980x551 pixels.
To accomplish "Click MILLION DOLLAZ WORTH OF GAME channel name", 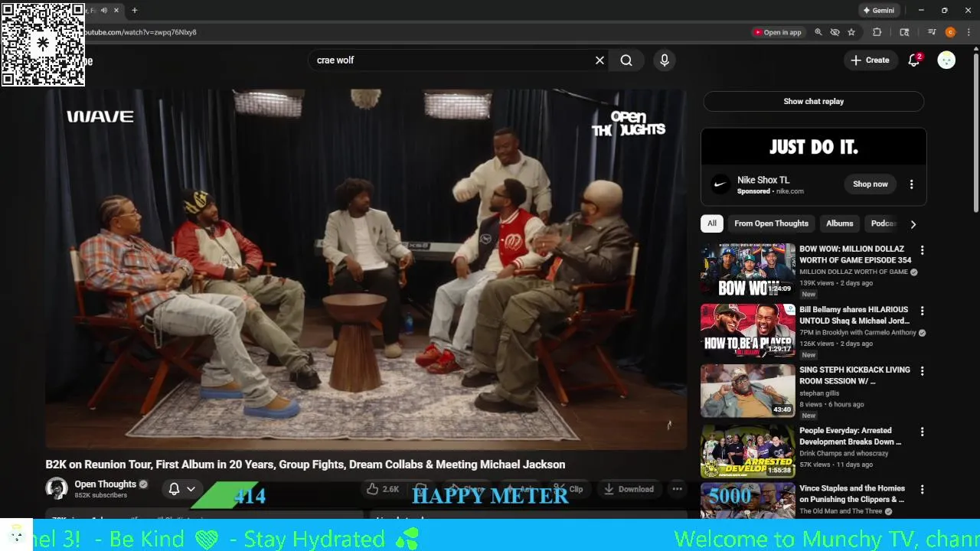I will tap(854, 272).
